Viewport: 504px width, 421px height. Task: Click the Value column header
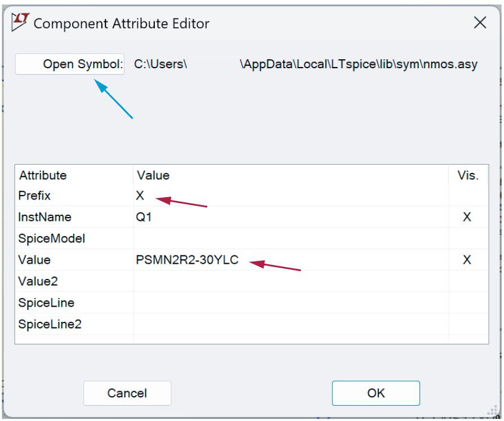point(153,175)
